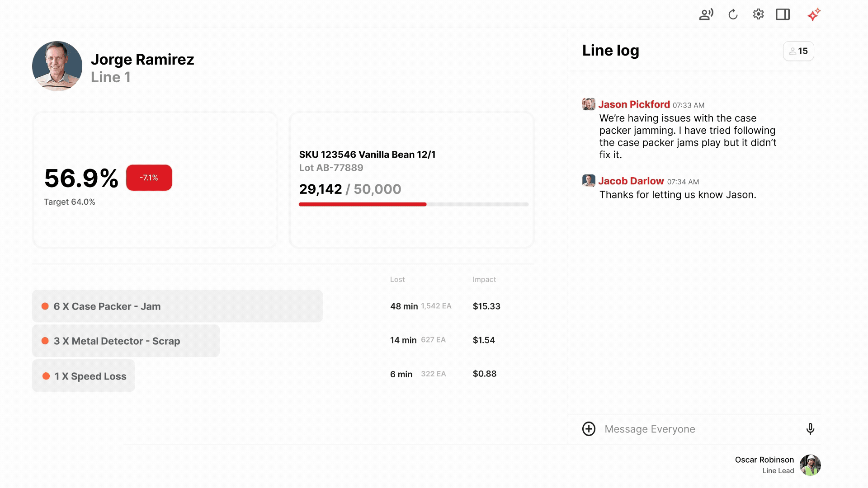Select the Speed Loss row
This screenshot has width=868, height=488.
coord(84,376)
